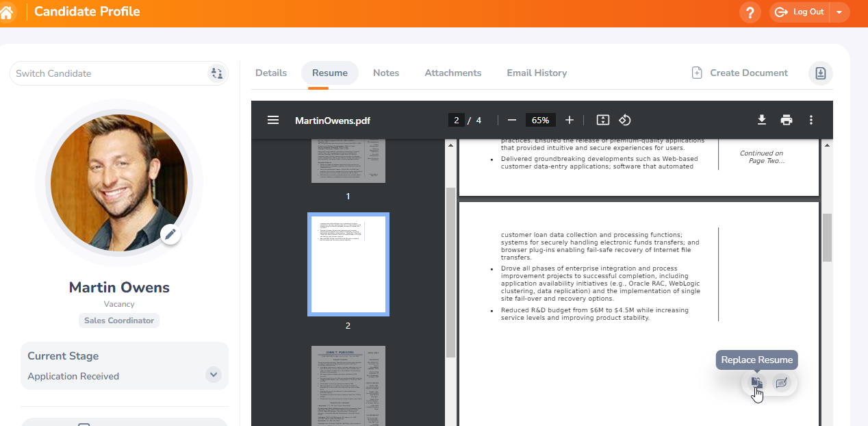Switch to the Notes tab

click(x=385, y=73)
